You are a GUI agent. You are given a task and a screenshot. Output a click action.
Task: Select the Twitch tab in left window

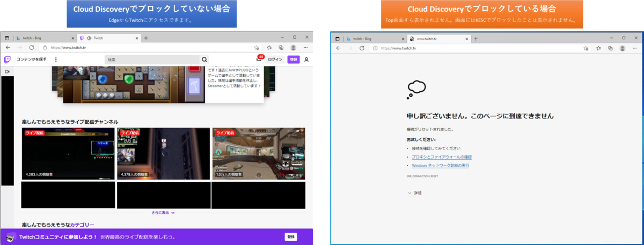pos(109,38)
